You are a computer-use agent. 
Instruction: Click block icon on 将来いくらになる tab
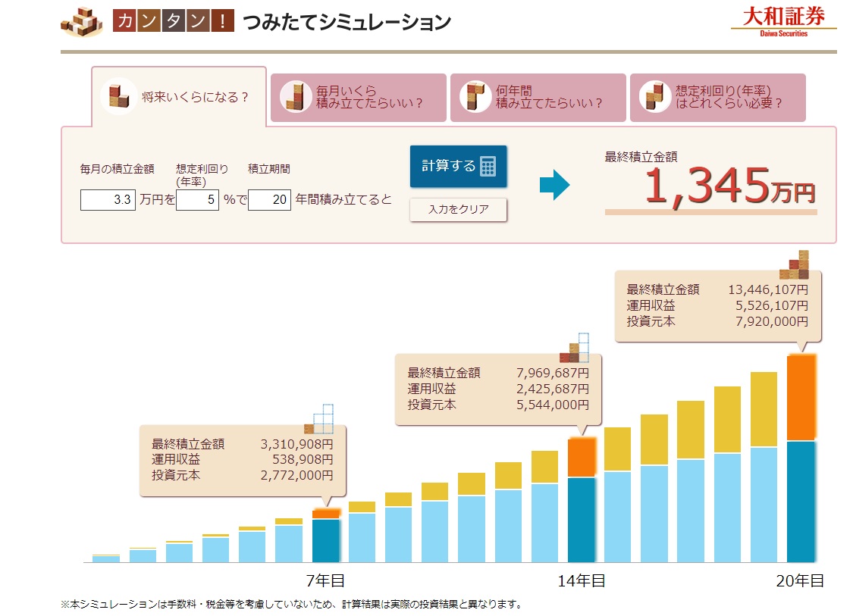pyautogui.click(x=118, y=97)
